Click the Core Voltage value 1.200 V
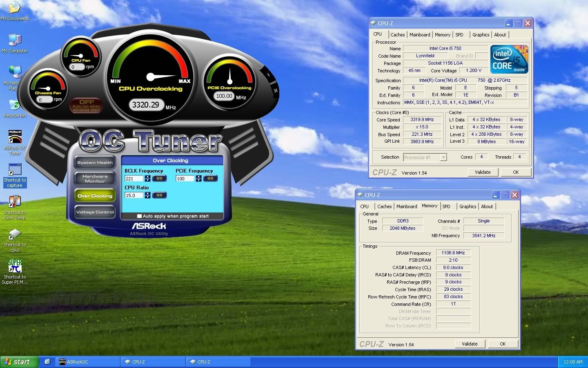588x368 pixels. tap(474, 70)
